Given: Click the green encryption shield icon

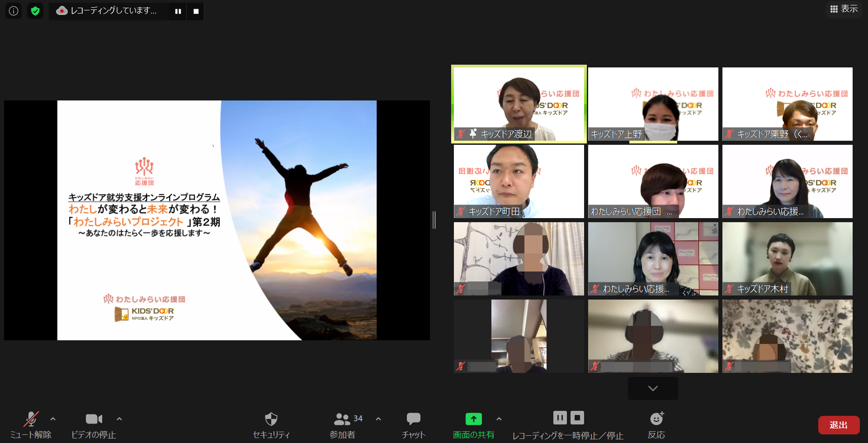Looking at the screenshot, I should (x=35, y=11).
